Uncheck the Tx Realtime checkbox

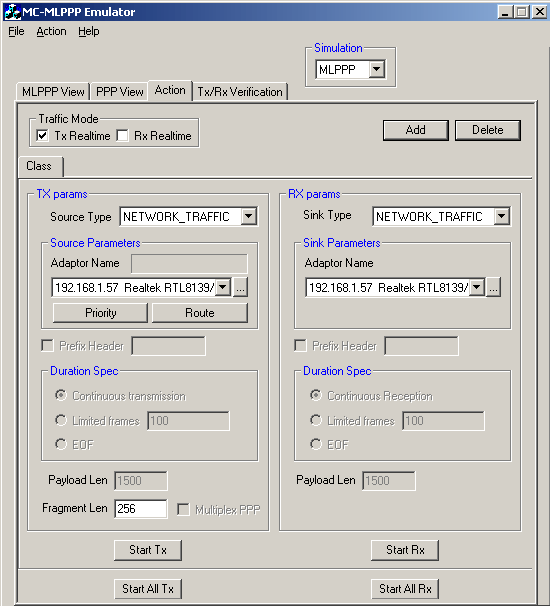click(42, 136)
